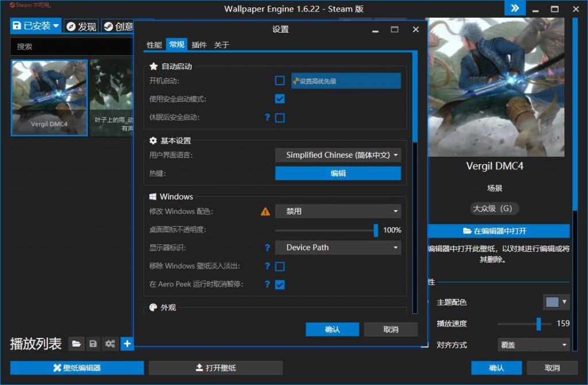Open the 显示器标识 Device Path dropdown

click(338, 247)
